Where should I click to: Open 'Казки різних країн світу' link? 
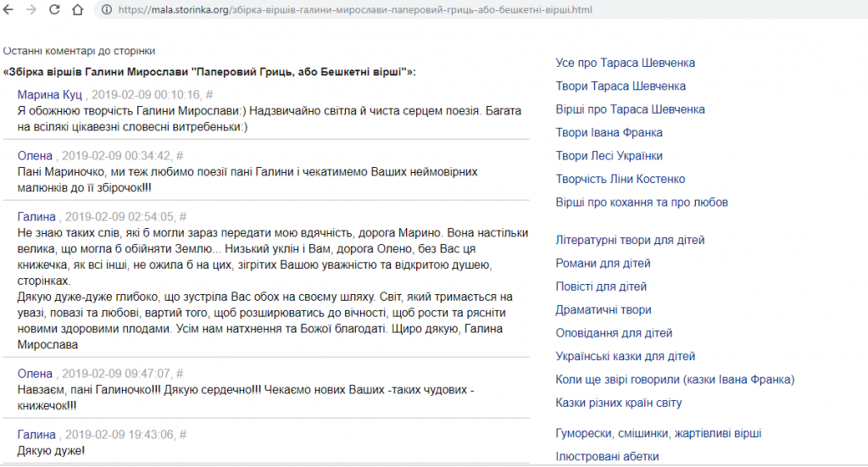pyautogui.click(x=618, y=403)
